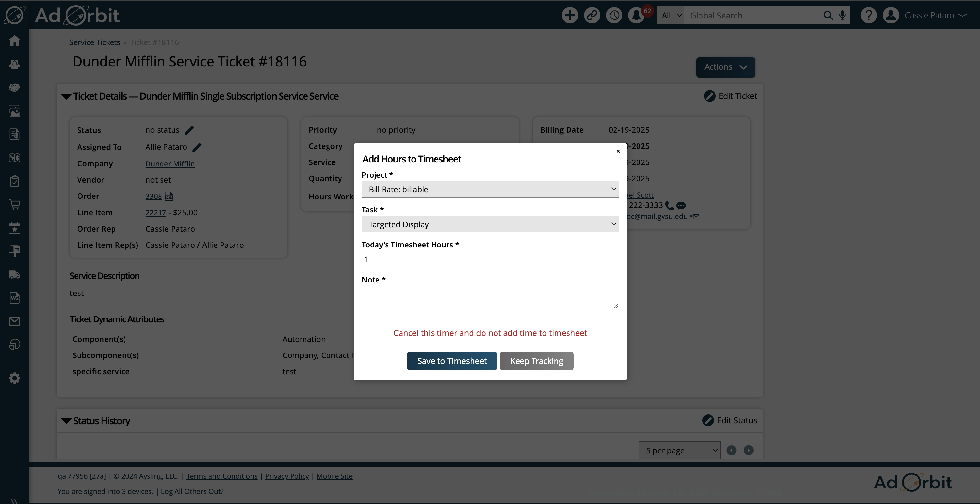Click the Edit Status button
The width and height of the screenshot is (980, 504).
click(x=730, y=420)
